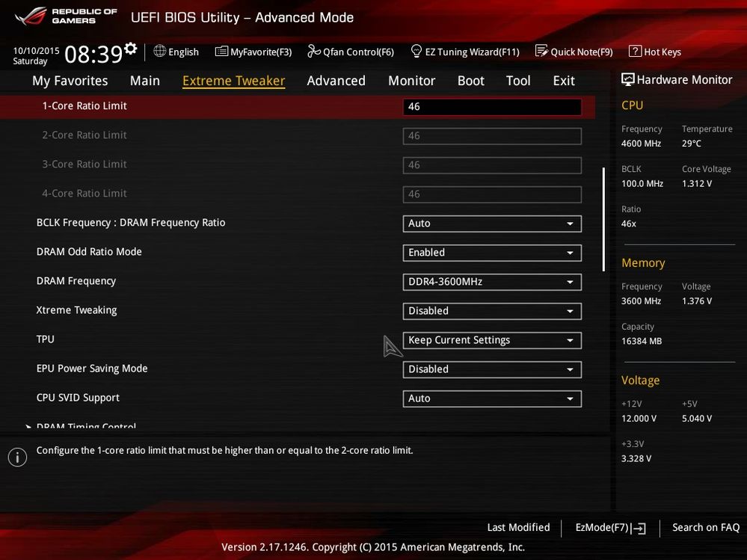The height and width of the screenshot is (560, 747).
Task: Click the EPU Power Saving Mode label
Action: [x=92, y=369]
